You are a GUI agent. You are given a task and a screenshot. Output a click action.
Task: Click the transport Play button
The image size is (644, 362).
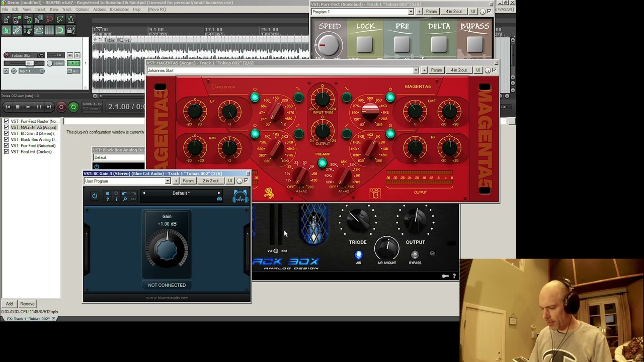coord(28,107)
